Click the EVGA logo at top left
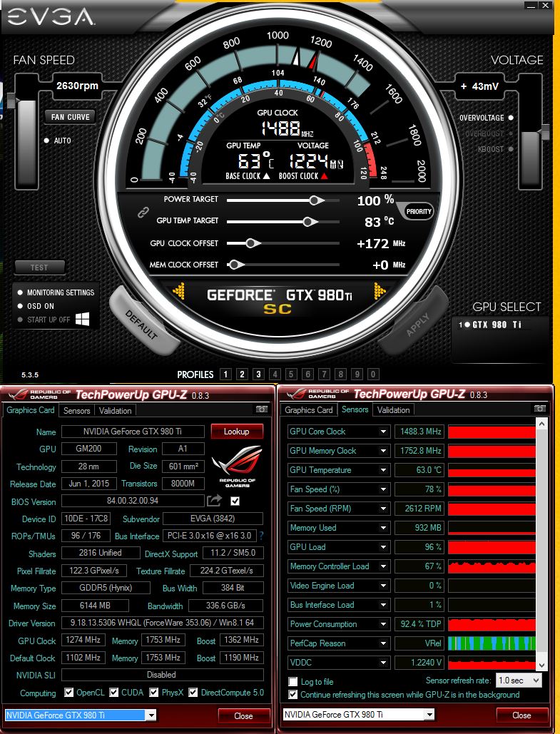The image size is (560, 734). tap(50, 17)
